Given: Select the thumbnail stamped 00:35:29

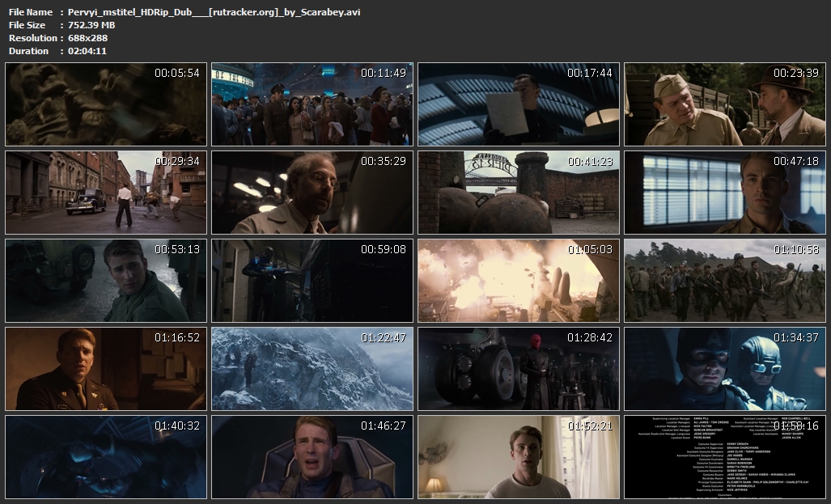Looking at the screenshot, I should [x=312, y=193].
